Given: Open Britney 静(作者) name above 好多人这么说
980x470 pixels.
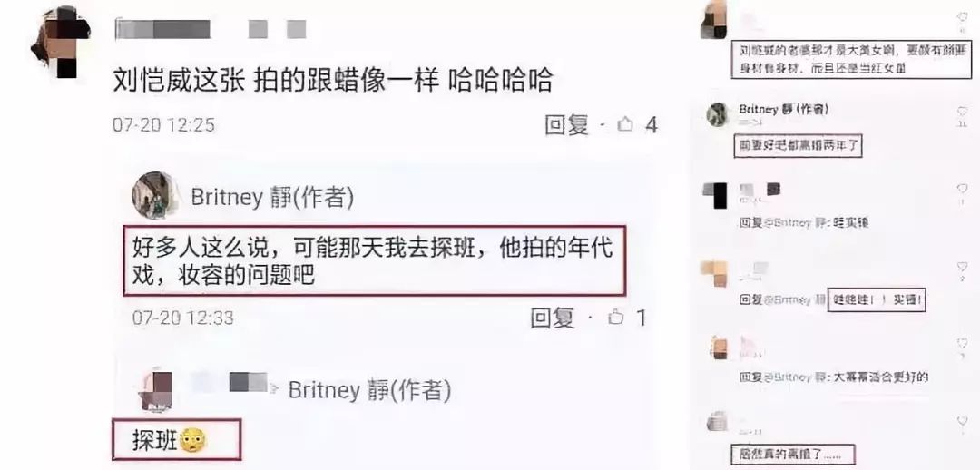Looking at the screenshot, I should [272, 198].
